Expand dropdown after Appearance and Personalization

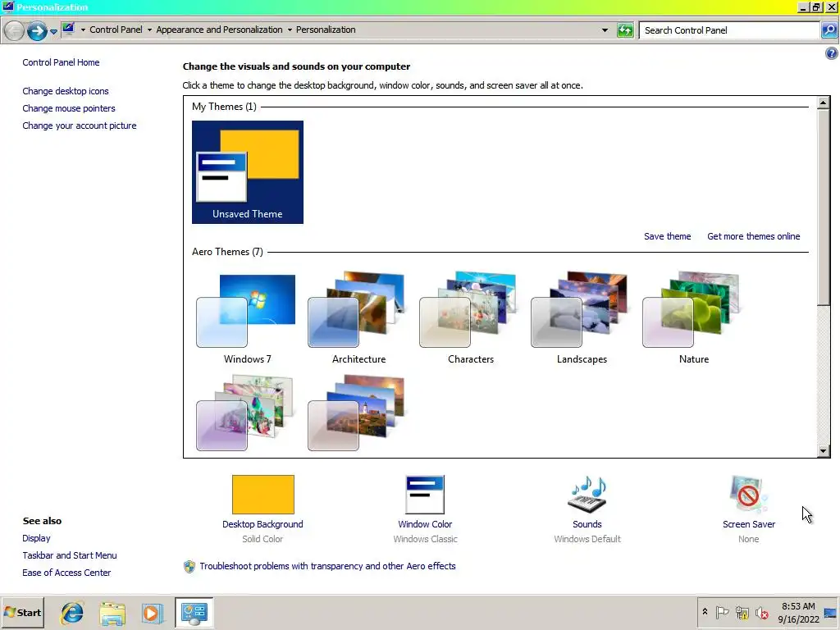coord(290,30)
